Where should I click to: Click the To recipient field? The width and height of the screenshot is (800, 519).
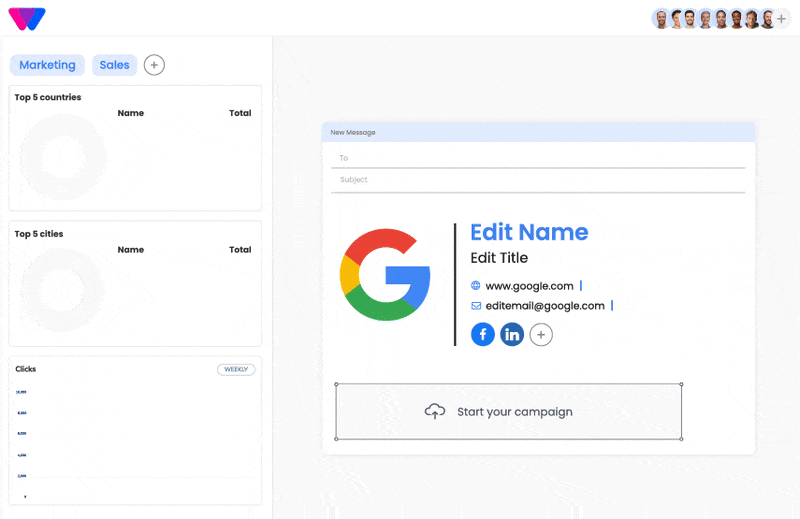(x=538, y=158)
